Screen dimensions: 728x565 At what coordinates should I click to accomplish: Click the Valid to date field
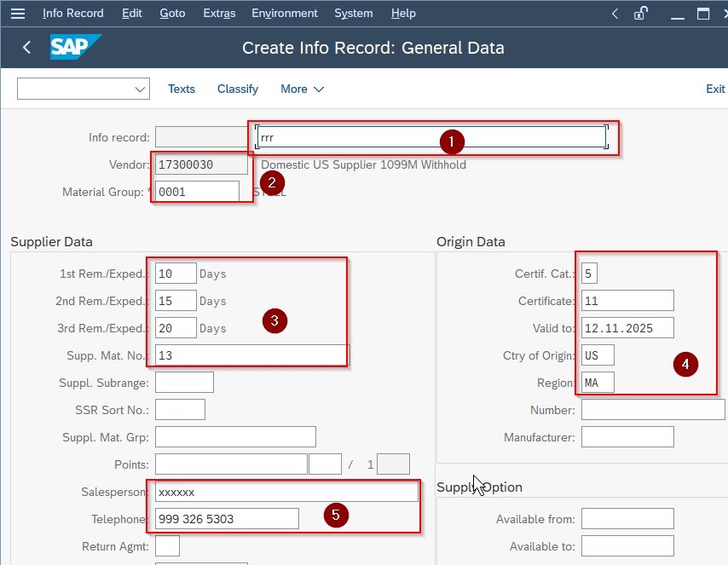tap(627, 328)
